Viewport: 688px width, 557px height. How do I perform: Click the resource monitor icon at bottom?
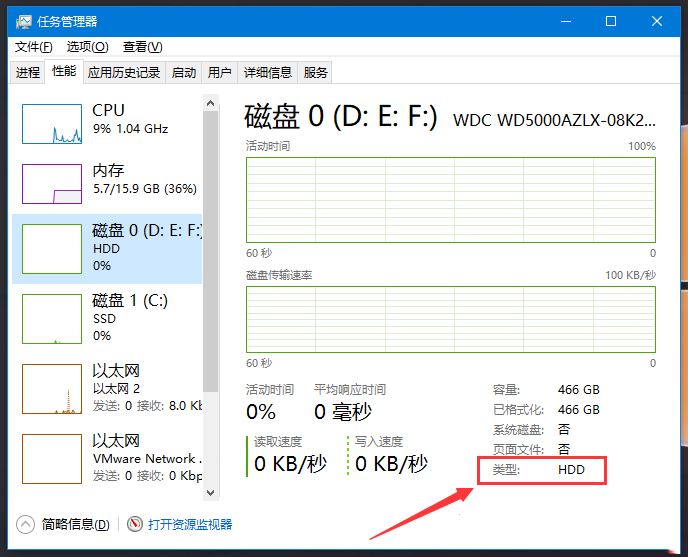coord(135,524)
